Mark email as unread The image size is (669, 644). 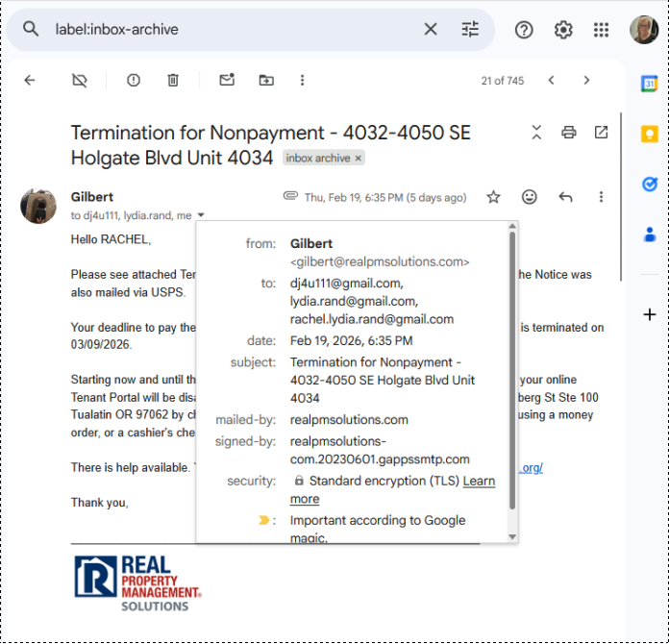pyautogui.click(x=227, y=81)
